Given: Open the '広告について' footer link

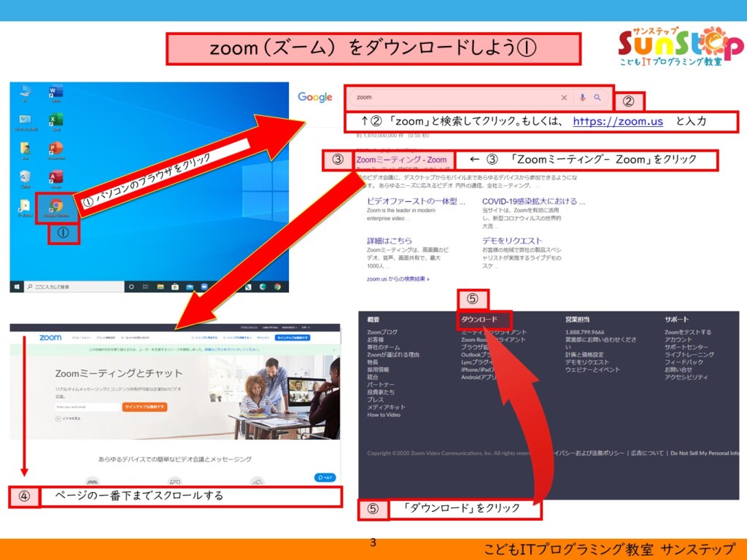Looking at the screenshot, I should click(x=648, y=454).
